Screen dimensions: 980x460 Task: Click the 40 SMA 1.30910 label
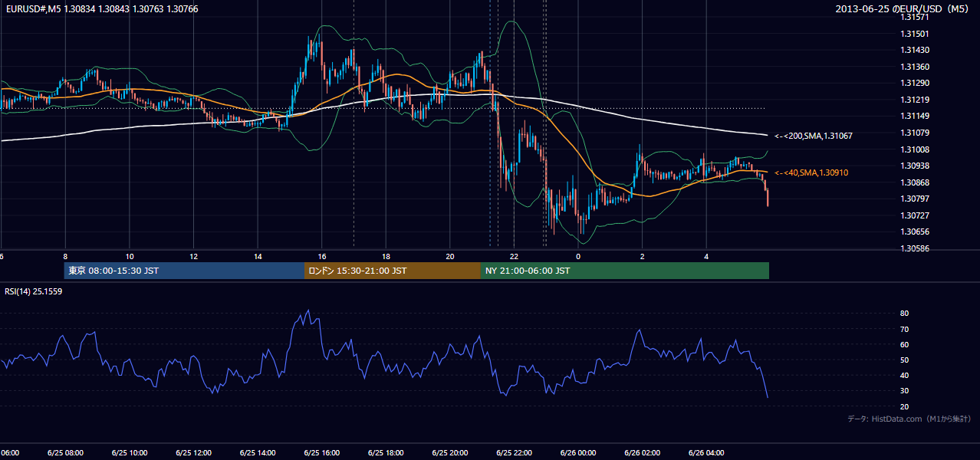[811, 173]
